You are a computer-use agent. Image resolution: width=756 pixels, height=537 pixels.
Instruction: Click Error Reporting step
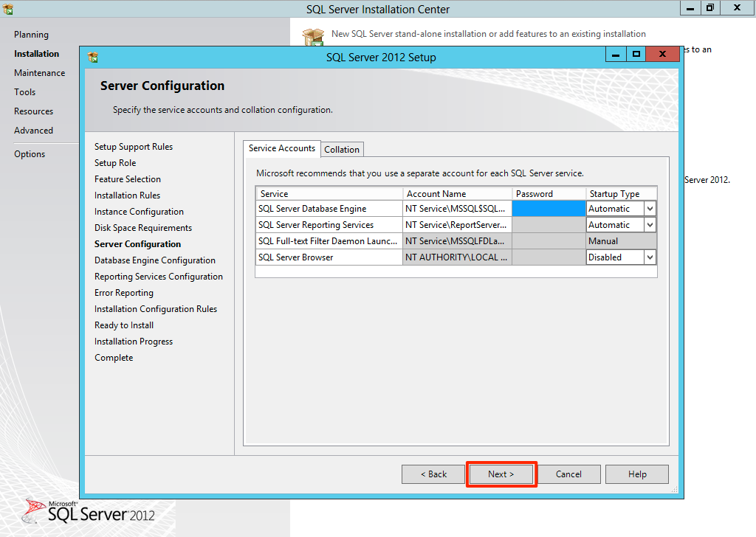124,293
